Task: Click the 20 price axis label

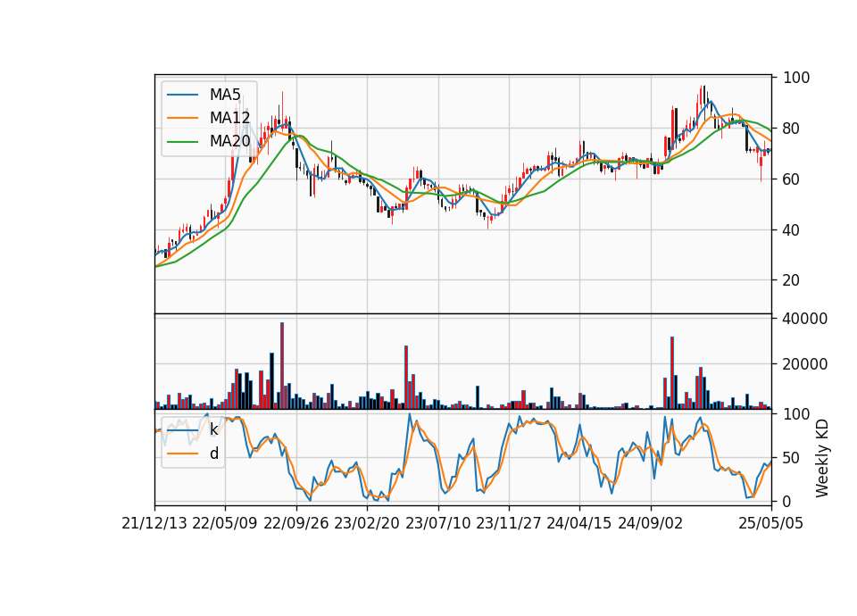Action: tap(791, 280)
